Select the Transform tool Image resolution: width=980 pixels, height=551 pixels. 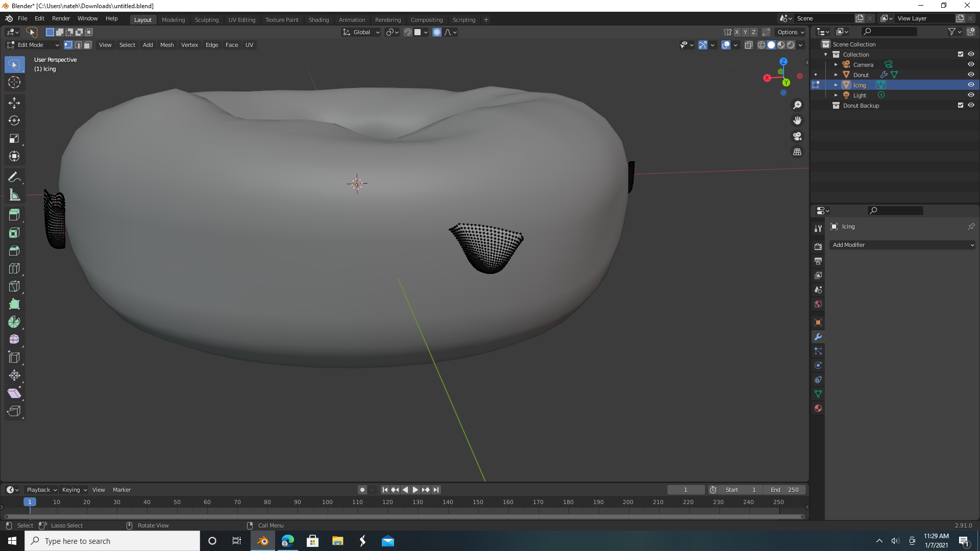click(14, 157)
